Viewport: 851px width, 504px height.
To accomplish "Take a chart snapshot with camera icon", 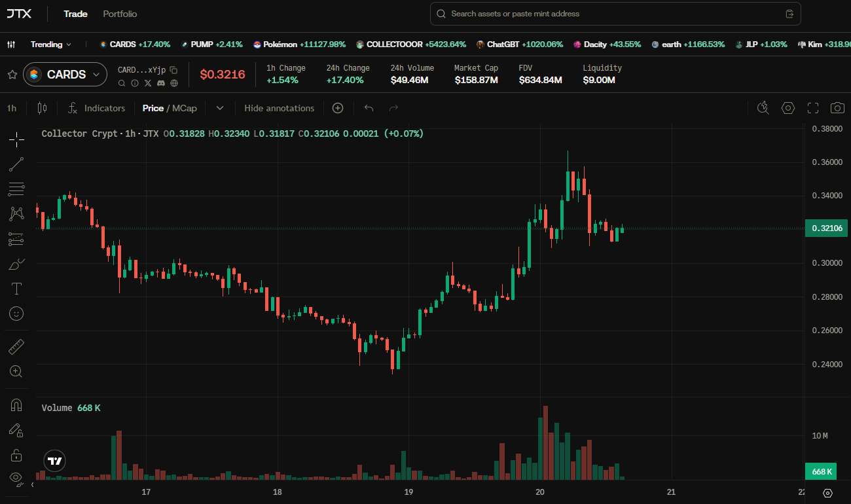I will pos(837,108).
